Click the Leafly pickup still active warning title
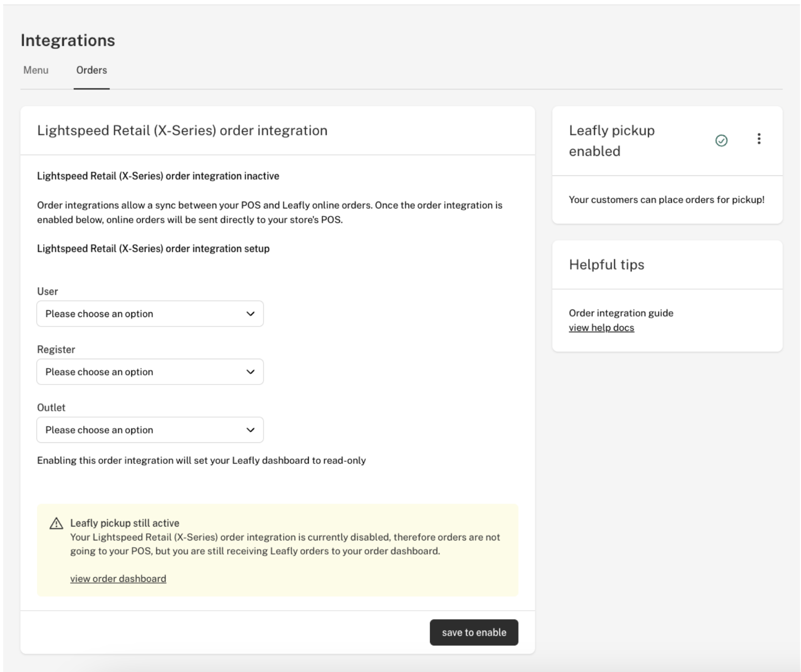 [125, 523]
